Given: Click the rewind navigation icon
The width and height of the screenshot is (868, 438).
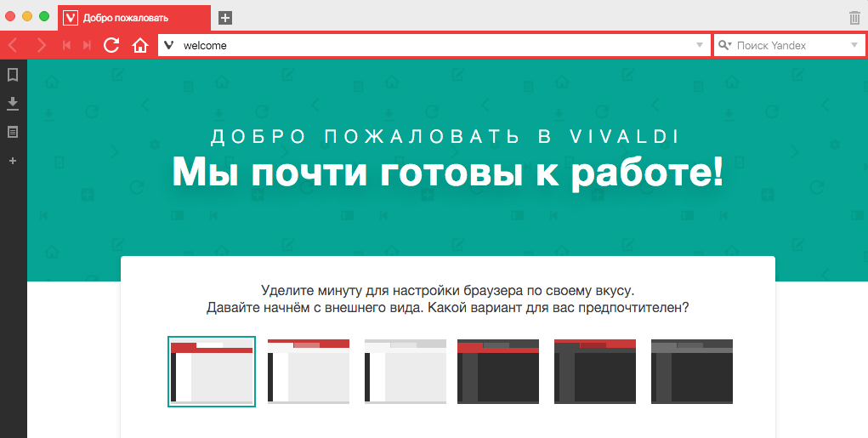Looking at the screenshot, I should (x=66, y=45).
